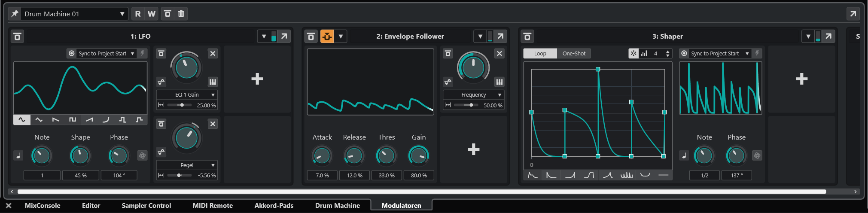The height and width of the screenshot is (213, 868).
Task: Click the bypass icon of the EQ 1 Gain target
Action: [161, 54]
